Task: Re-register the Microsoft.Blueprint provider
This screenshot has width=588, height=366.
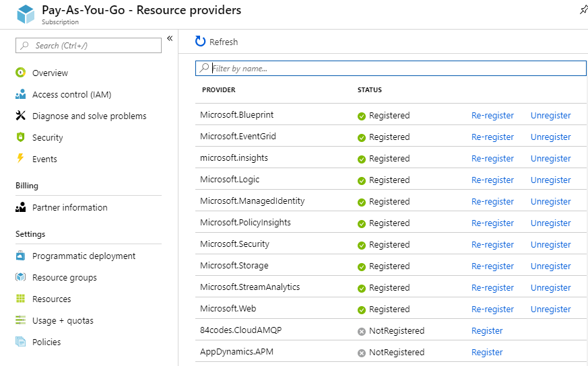Action: point(492,116)
